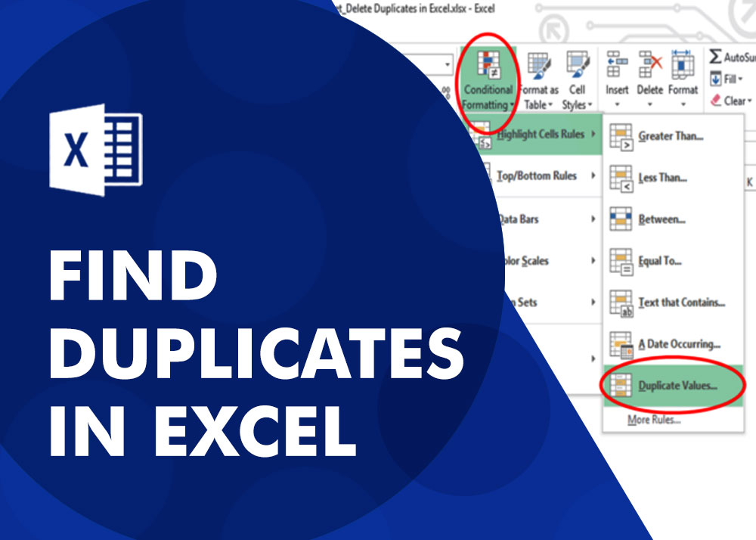Select Less Than... option

(673, 178)
